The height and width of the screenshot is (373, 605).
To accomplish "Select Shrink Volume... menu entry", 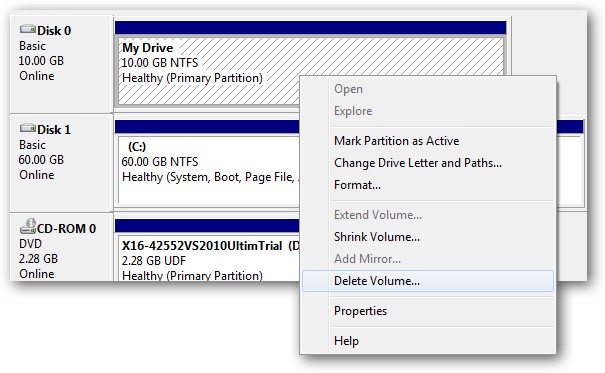I will [x=428, y=237].
